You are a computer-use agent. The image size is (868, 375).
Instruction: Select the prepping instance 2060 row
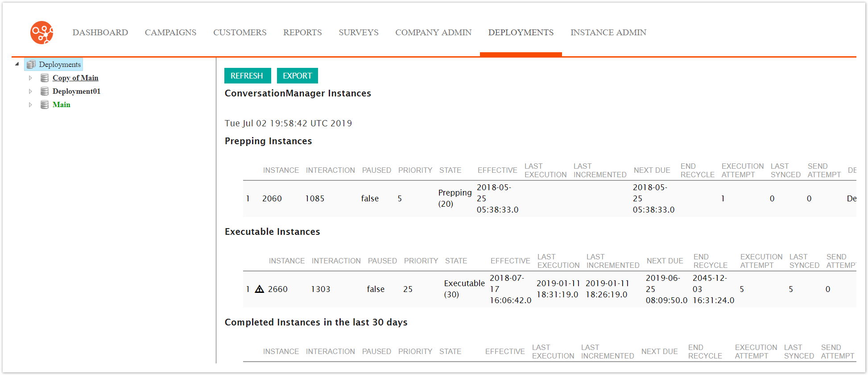click(x=272, y=199)
